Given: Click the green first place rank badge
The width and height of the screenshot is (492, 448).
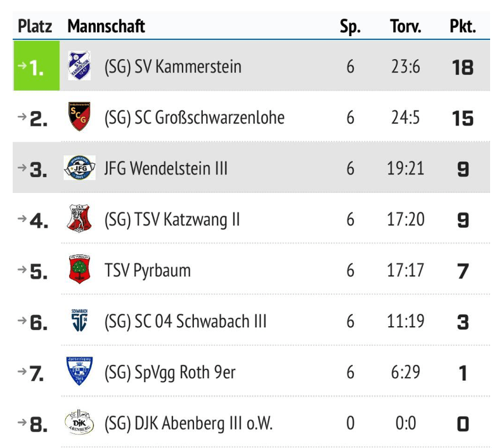Looking at the screenshot, I should click(36, 66).
